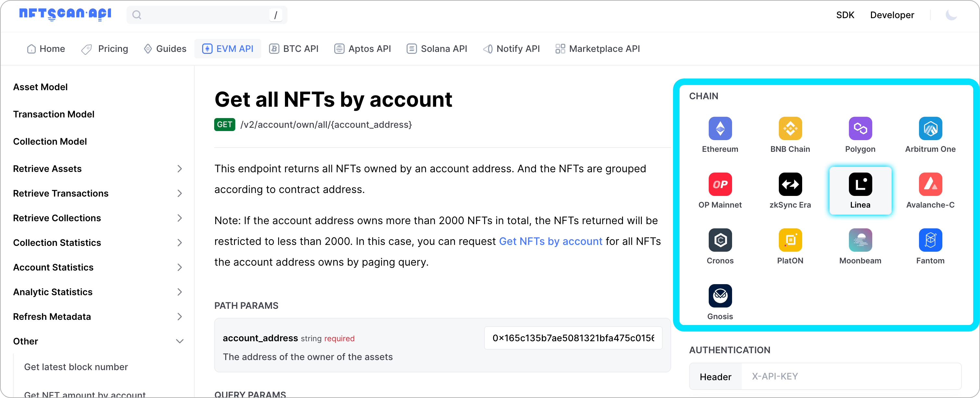The height and width of the screenshot is (398, 980).
Task: Pick the Polygon chain icon
Action: [860, 128]
